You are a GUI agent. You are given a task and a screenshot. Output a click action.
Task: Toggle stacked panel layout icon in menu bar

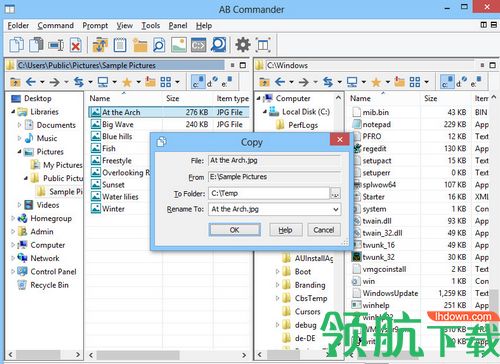click(494, 25)
